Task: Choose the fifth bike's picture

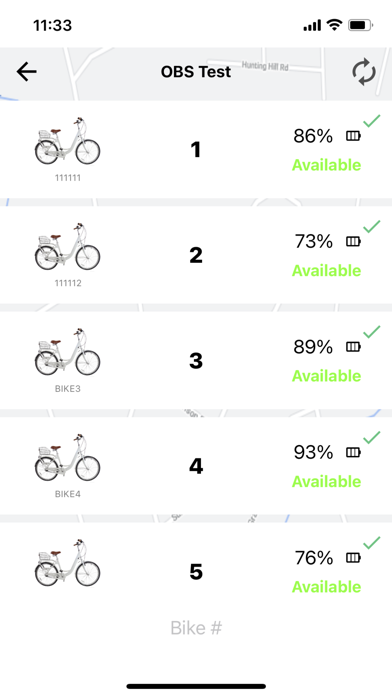Action: pos(67,562)
